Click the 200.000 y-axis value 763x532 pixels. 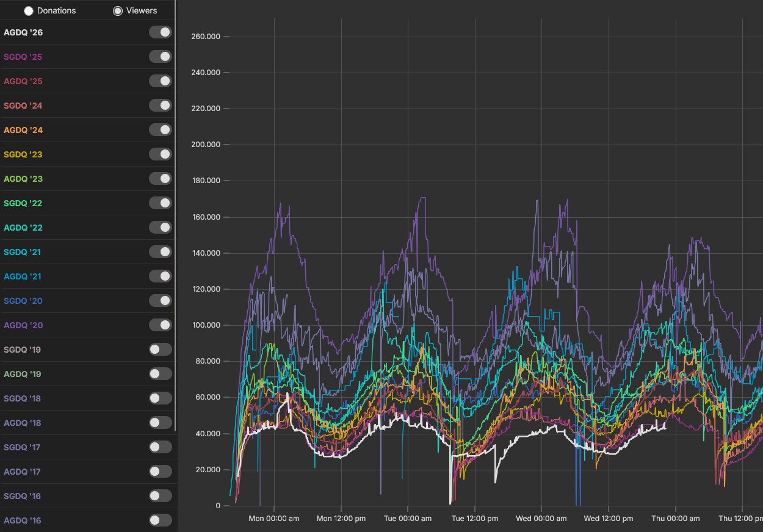tap(206, 145)
